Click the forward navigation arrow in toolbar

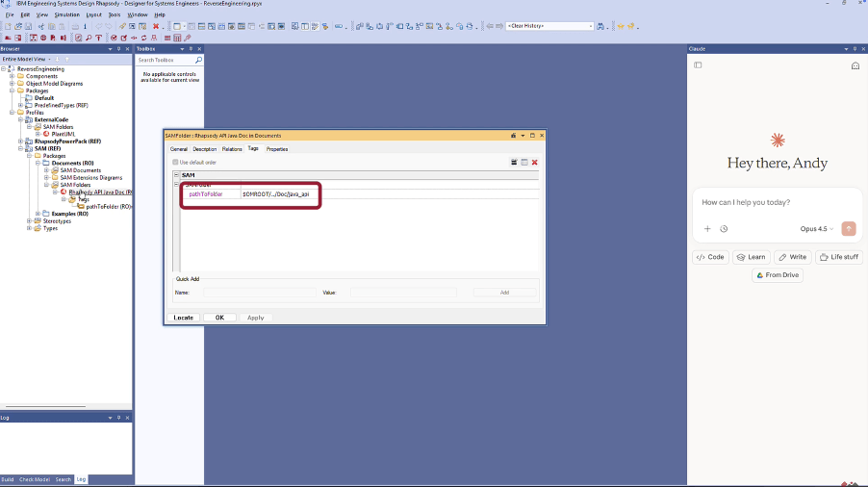point(499,26)
